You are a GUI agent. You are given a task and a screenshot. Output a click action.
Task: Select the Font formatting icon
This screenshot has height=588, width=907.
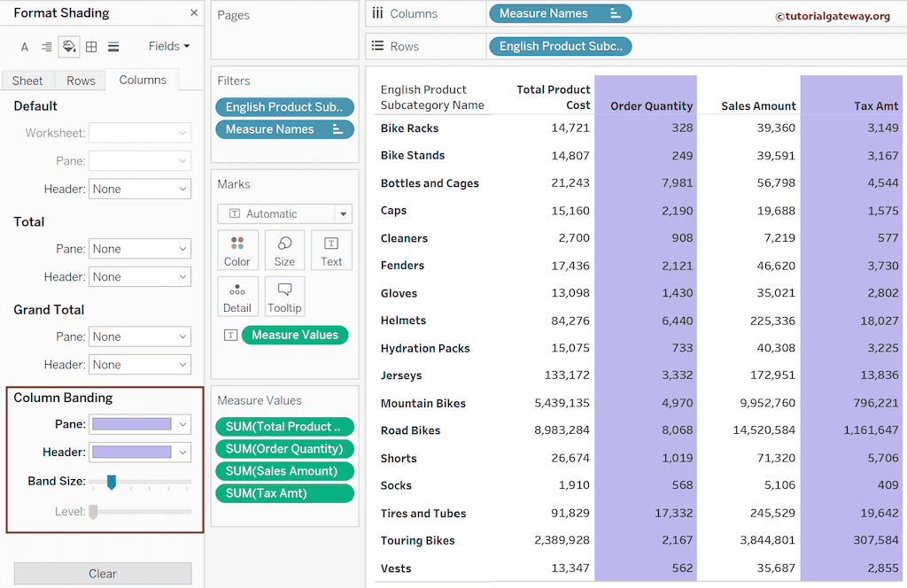(x=24, y=46)
